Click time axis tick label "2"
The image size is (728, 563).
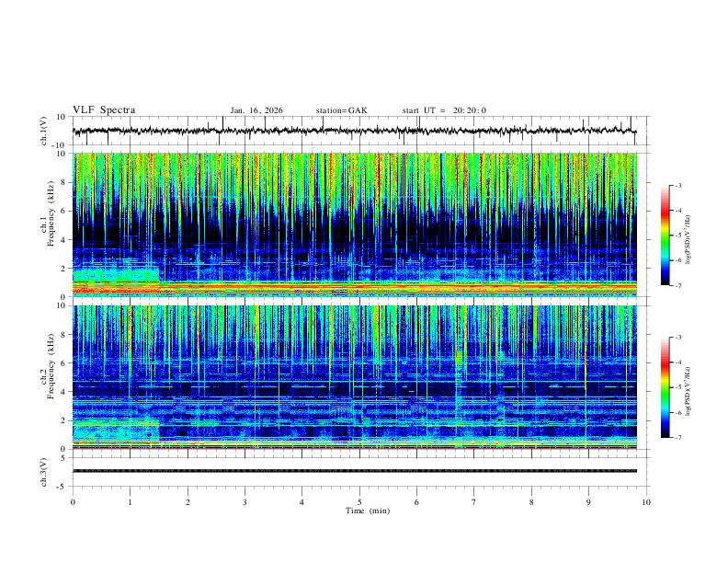click(188, 502)
